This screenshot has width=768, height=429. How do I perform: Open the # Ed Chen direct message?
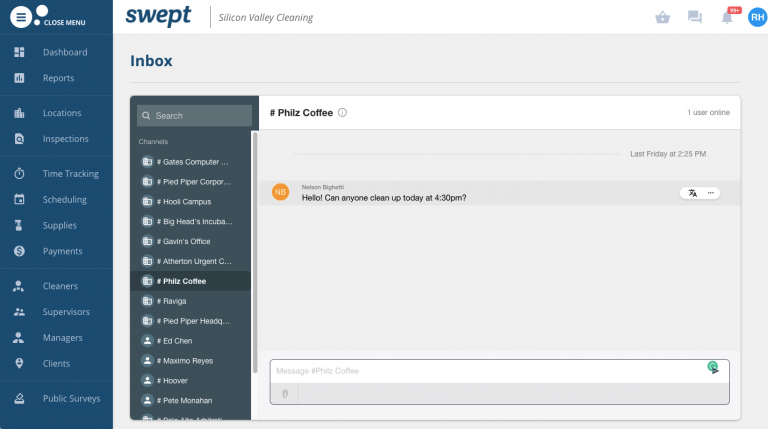pyautogui.click(x=191, y=341)
